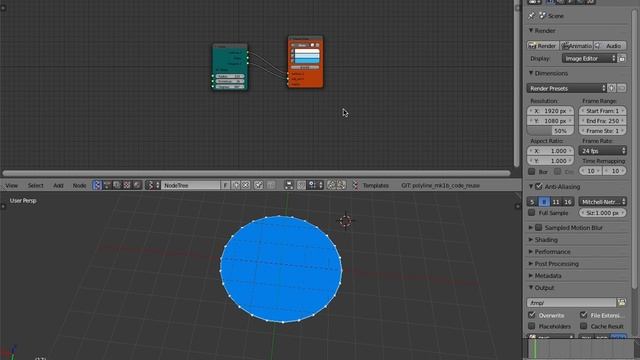Click the /tmp/ output path field
640x360 pixels.
pos(571,302)
